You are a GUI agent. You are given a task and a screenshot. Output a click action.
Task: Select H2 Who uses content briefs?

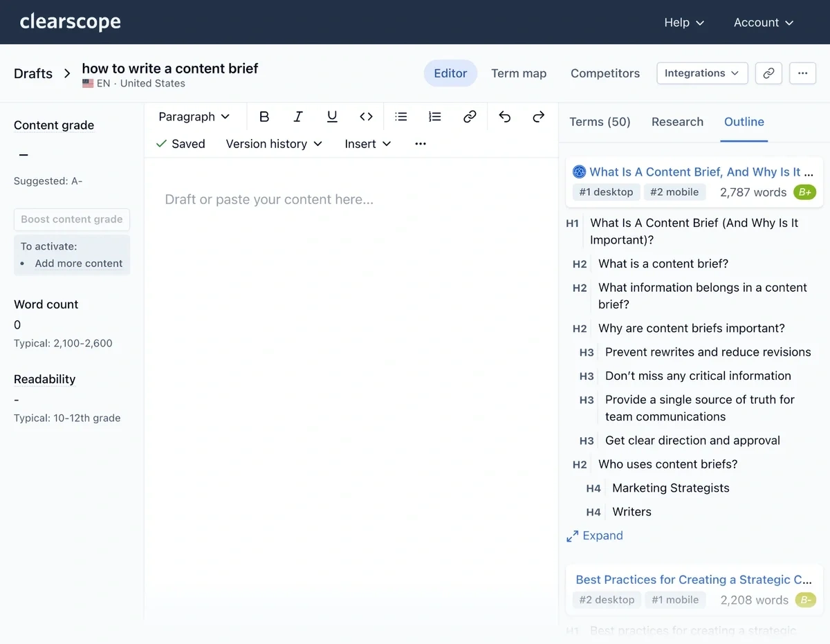point(668,464)
